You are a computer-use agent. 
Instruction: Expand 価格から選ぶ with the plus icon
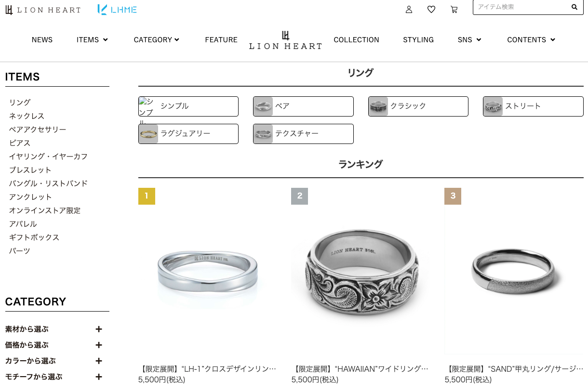click(99, 345)
